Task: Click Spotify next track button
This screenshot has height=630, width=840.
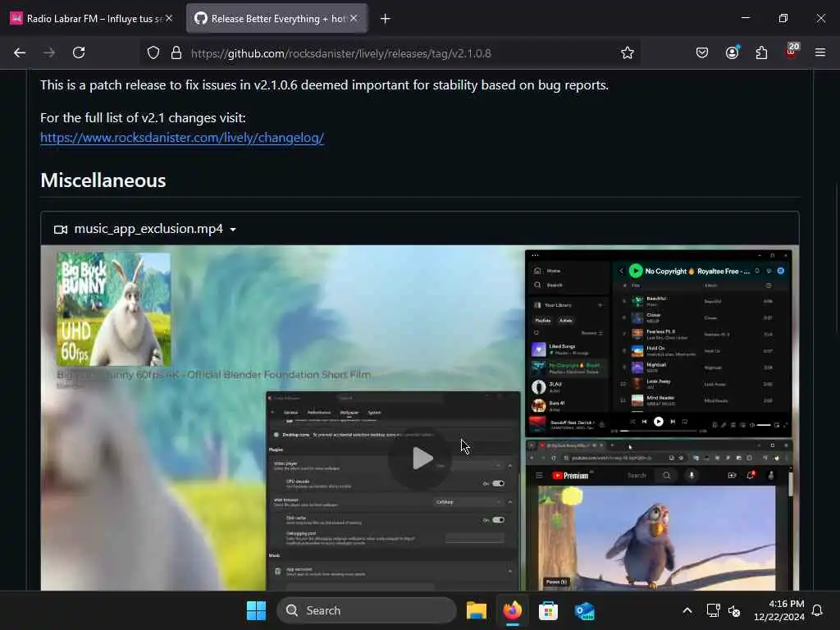Action: 673,422
